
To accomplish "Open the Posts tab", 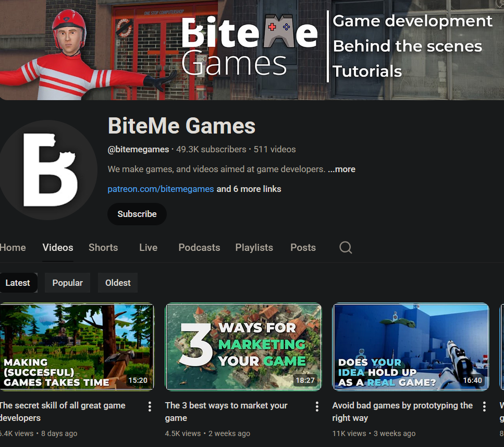I will [303, 247].
